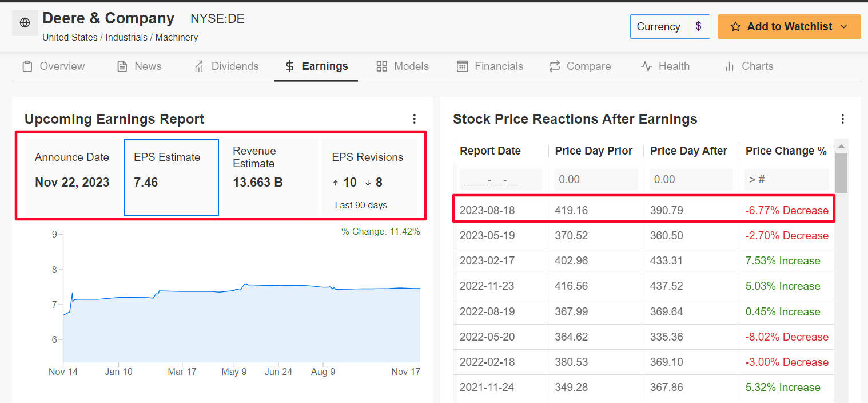Click the clipboard icon of Overview tab
This screenshot has width=868, height=403.
coord(27,66)
